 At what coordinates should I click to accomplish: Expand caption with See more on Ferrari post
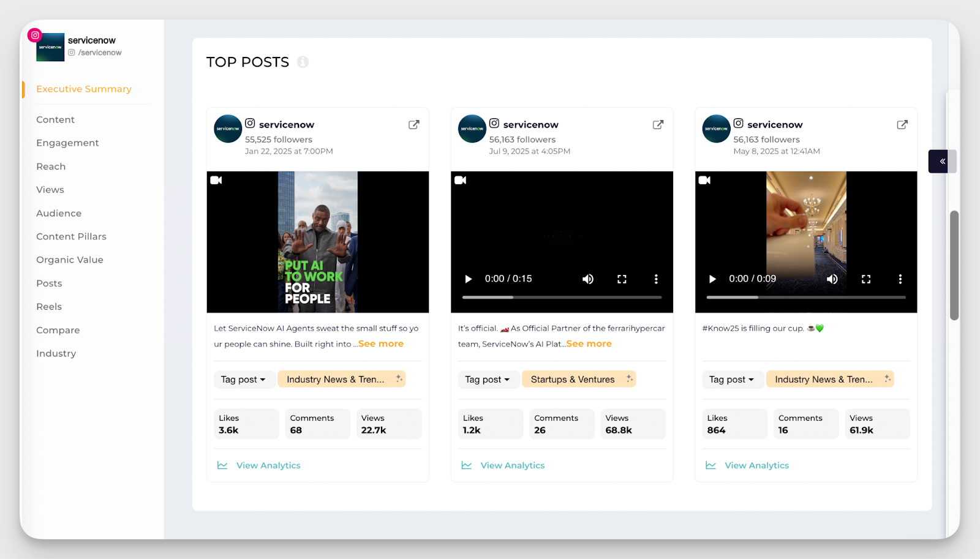589,344
